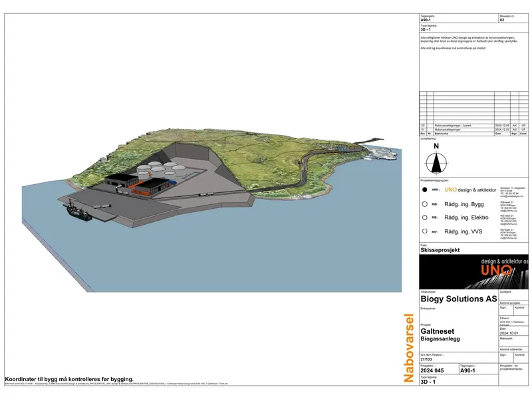Click the 'Rådg. ing. Elektro' label
Screen dimensions: 532x399
click(x=467, y=217)
